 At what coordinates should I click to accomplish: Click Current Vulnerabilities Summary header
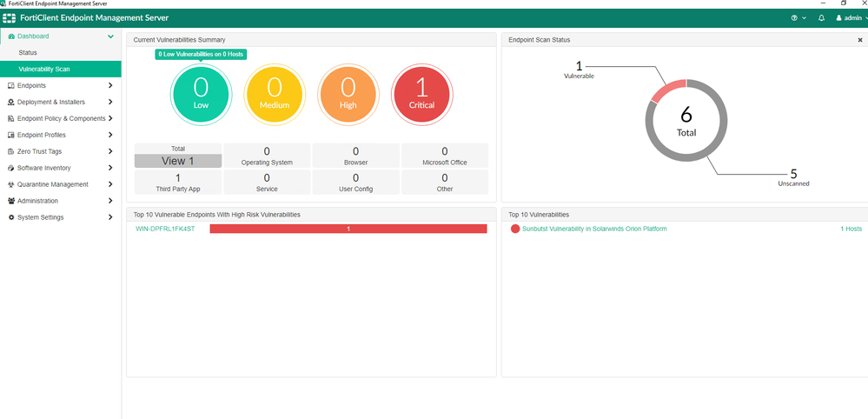tap(179, 40)
